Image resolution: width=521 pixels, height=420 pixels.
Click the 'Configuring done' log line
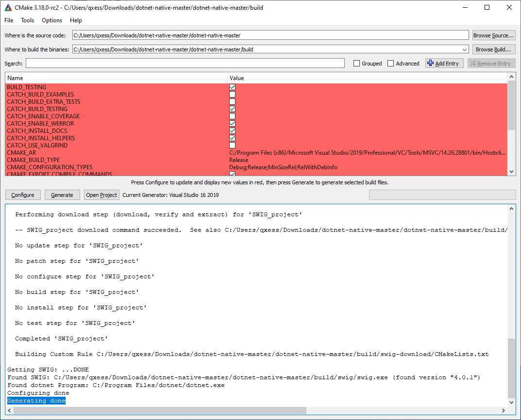[38, 393]
